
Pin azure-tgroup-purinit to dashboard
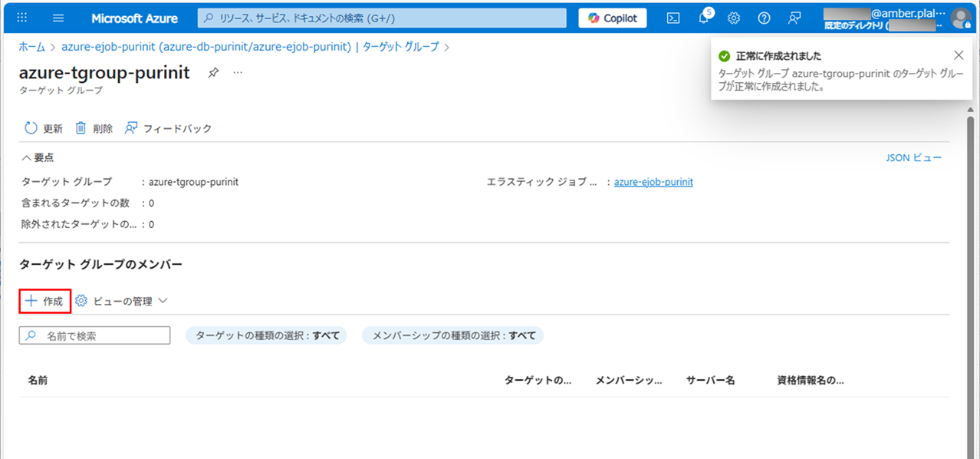[x=214, y=72]
